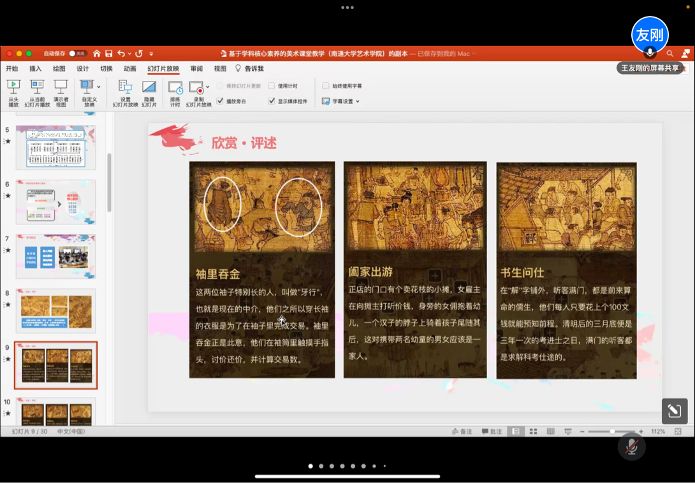The width and height of the screenshot is (695, 483).
Task: Click the 112% zoom level
Action: pos(658,431)
